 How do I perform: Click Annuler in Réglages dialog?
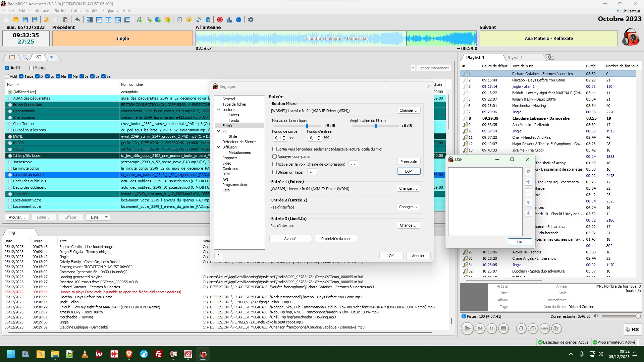(418, 256)
